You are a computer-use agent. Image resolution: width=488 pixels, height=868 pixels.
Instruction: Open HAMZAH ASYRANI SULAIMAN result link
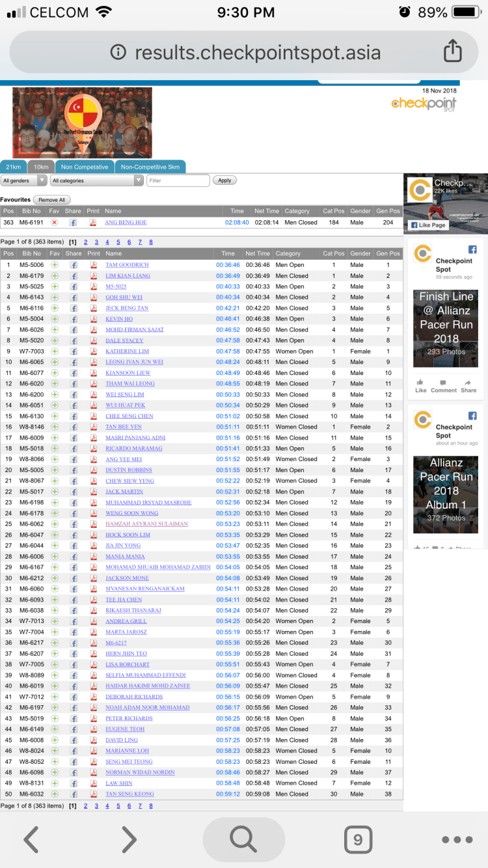click(x=146, y=524)
